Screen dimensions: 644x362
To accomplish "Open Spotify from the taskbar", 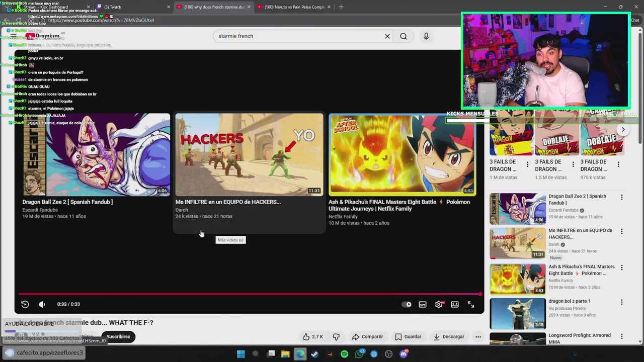I will coord(344,354).
